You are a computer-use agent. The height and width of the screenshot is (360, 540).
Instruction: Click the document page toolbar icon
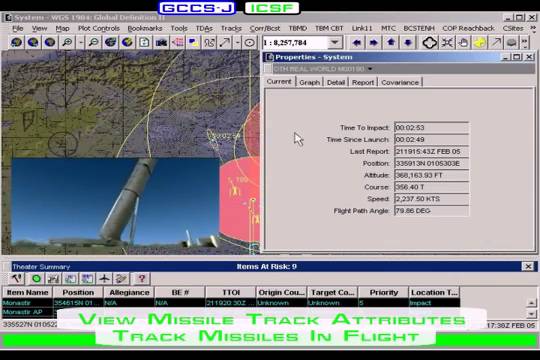[144, 42]
